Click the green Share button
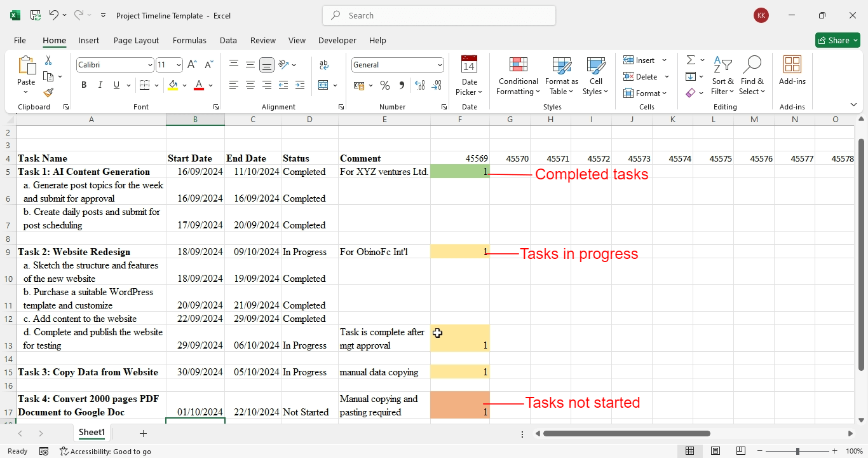 pyautogui.click(x=837, y=40)
